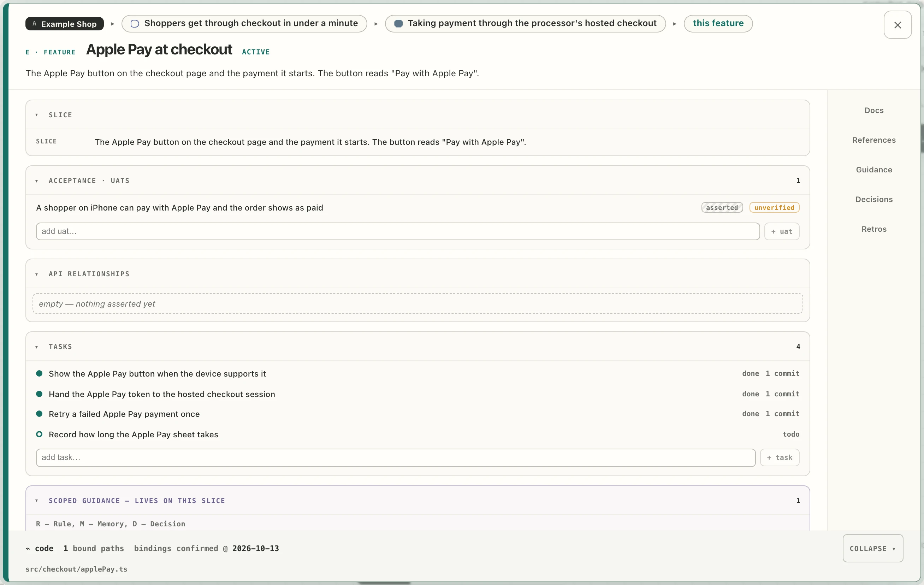Jump to References in side navigation
The height and width of the screenshot is (585, 924).
(x=874, y=140)
